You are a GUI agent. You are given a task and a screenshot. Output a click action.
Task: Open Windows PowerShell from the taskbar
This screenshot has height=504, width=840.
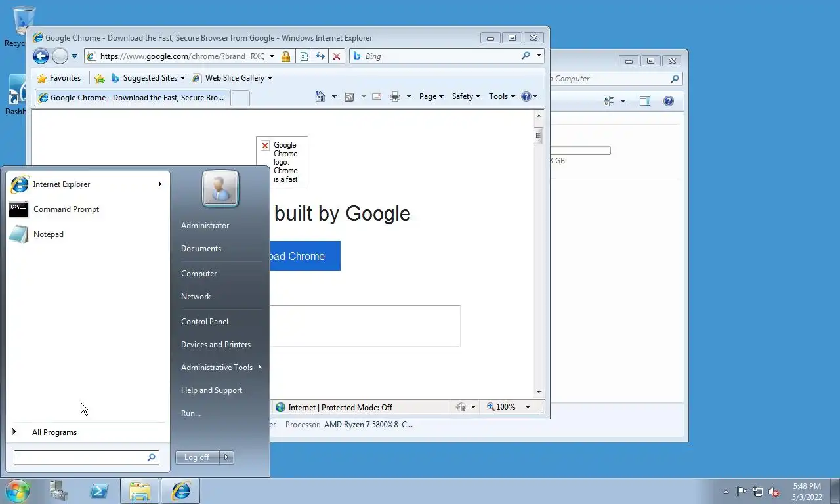pyautogui.click(x=99, y=491)
